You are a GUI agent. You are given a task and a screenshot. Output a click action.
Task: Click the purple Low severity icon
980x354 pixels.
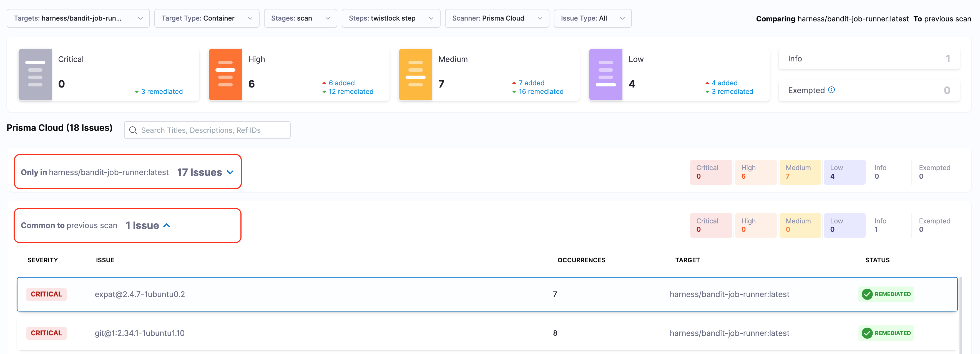coord(606,74)
